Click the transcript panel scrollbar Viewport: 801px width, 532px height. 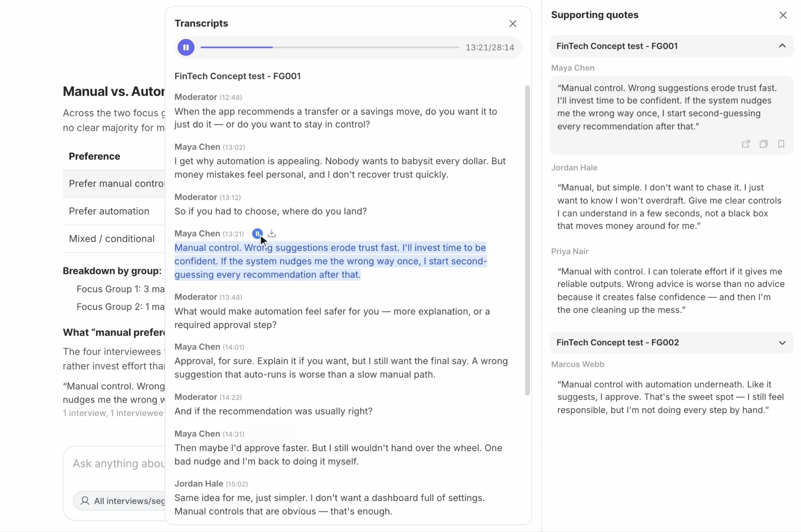[x=527, y=240]
